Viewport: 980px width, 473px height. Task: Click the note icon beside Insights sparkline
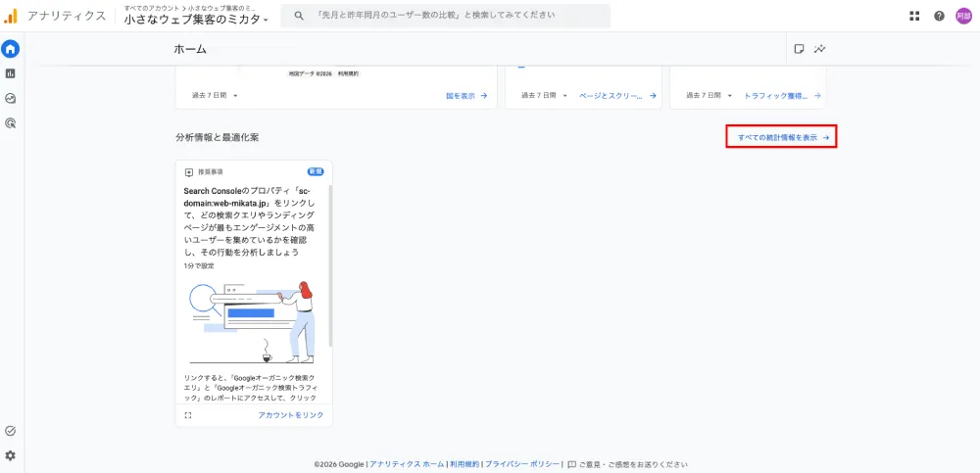tap(799, 49)
